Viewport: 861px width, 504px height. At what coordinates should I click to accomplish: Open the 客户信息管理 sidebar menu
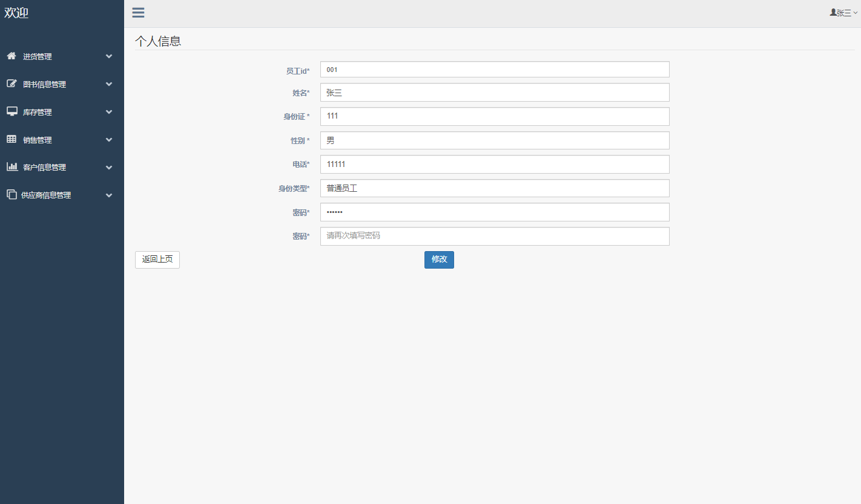62,167
